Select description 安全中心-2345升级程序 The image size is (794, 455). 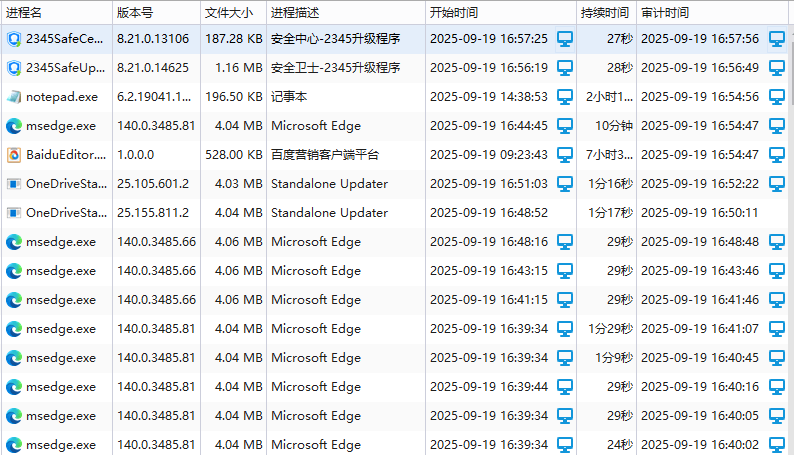(336, 39)
